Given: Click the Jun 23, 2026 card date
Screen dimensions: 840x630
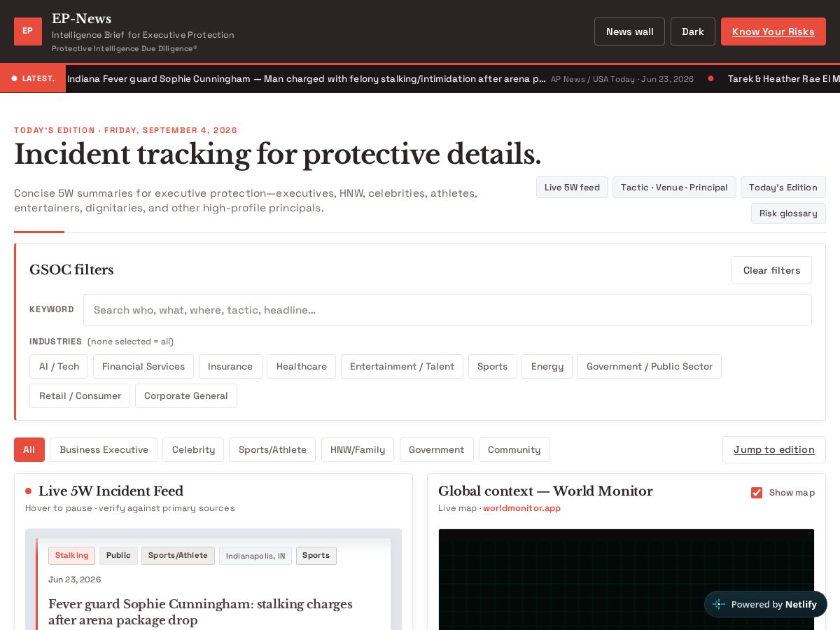Looking at the screenshot, I should (x=74, y=580).
